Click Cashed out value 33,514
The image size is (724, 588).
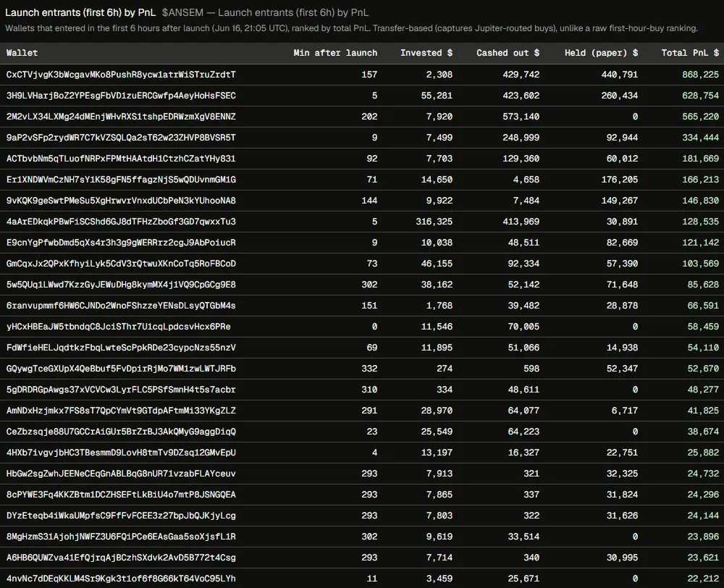click(523, 537)
